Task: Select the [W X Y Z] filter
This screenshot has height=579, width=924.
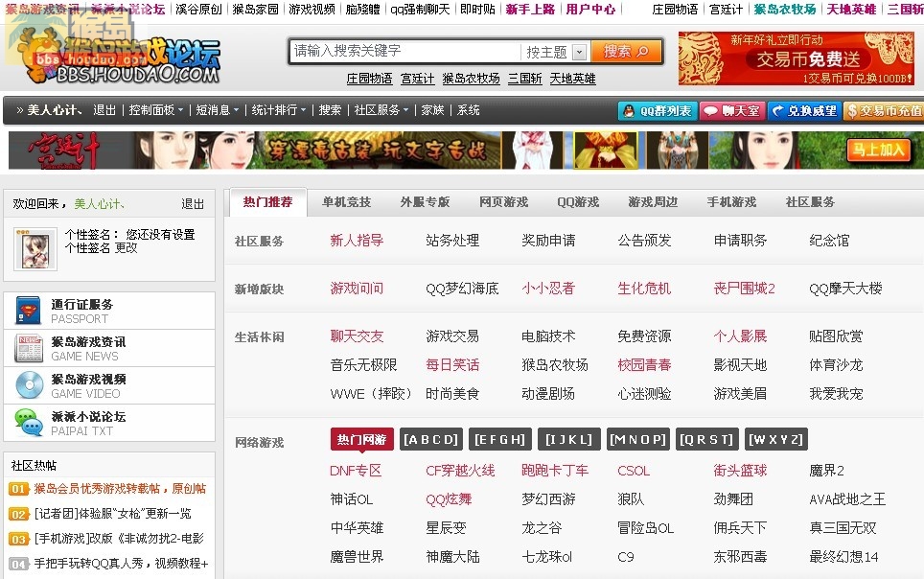Action: tap(776, 439)
